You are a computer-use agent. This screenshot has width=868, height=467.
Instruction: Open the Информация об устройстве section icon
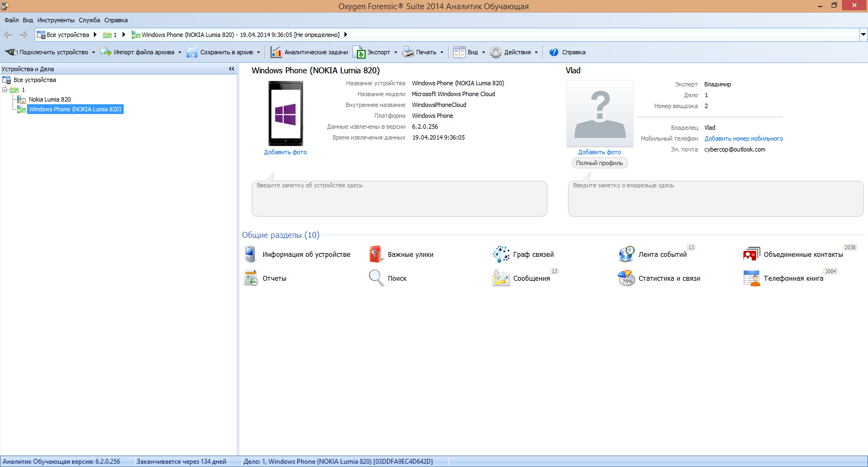pyautogui.click(x=250, y=254)
